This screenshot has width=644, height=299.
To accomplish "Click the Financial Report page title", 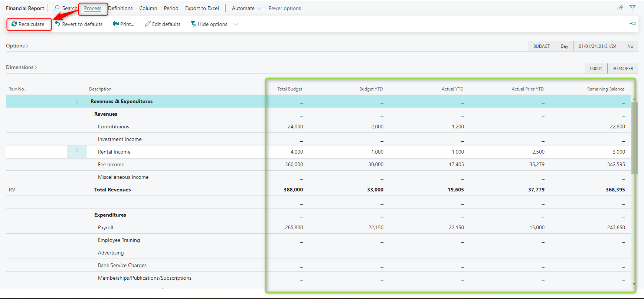I will click(x=25, y=8).
